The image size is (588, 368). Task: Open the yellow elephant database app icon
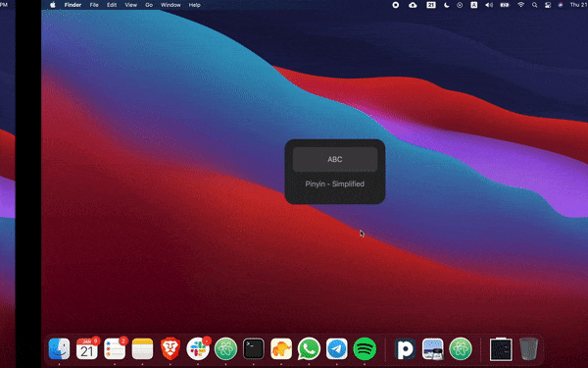pyautogui.click(x=281, y=348)
